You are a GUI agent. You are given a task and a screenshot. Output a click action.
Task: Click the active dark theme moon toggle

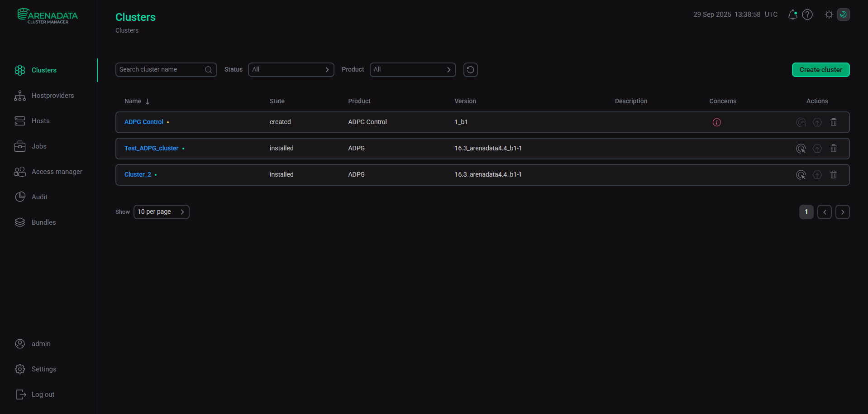point(843,14)
